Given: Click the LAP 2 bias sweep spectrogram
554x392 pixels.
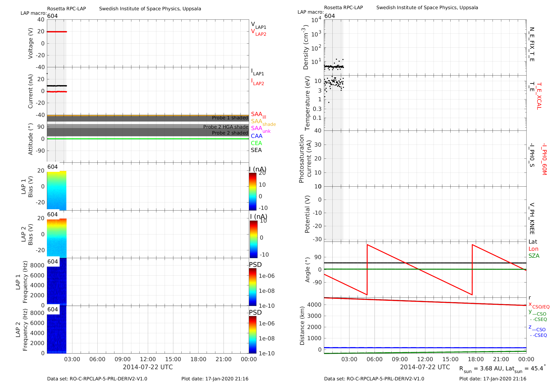Looking at the screenshot, I should click(57, 238).
